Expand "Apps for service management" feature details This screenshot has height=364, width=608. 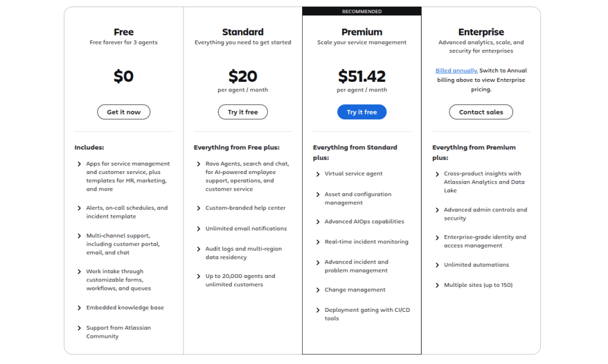click(x=78, y=163)
